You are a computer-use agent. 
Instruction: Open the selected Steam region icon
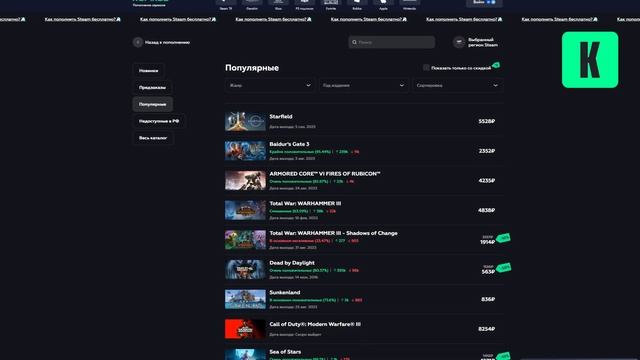459,42
